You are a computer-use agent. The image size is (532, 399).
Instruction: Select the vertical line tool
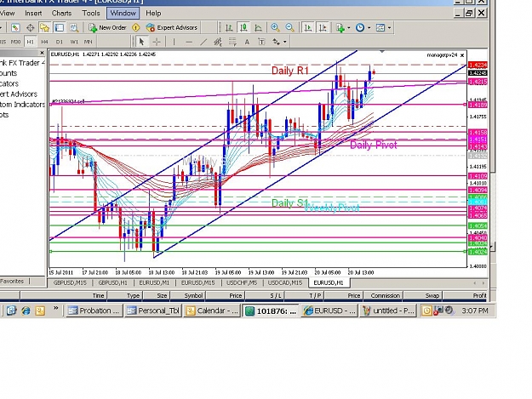[174, 42]
